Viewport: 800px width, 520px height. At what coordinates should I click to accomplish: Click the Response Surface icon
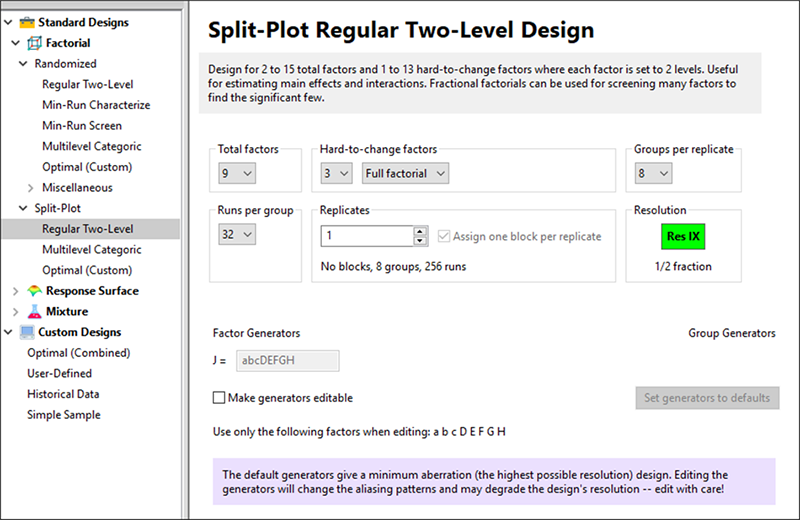35,291
